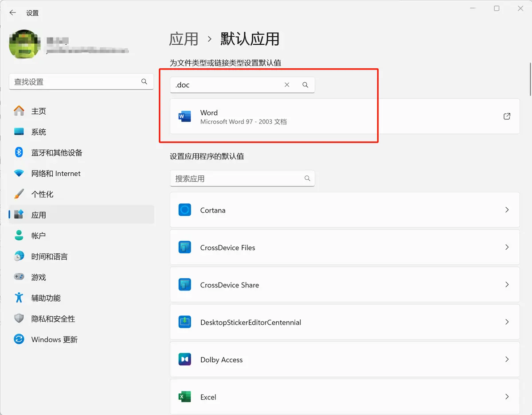Click the CrossDevice Files icon
Screen dimensions: 532x415
[x=184, y=247]
